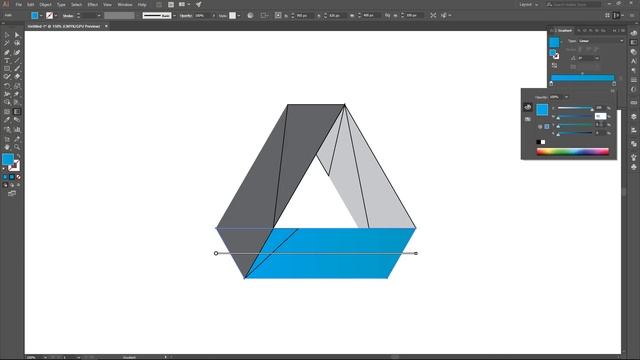The image size is (640, 360).
Task: Select the Paintbrush tool
Action: click(x=17, y=69)
